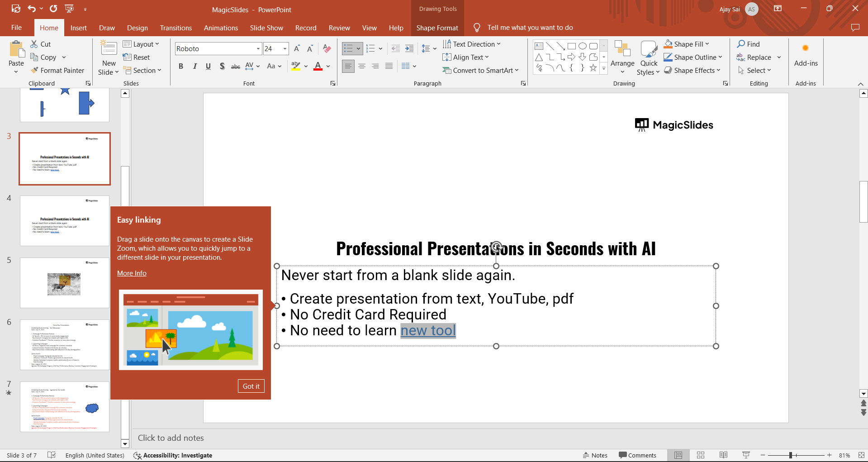Viewport: 868px width, 462px height.
Task: Click the Reset slide button
Action: pos(137,57)
